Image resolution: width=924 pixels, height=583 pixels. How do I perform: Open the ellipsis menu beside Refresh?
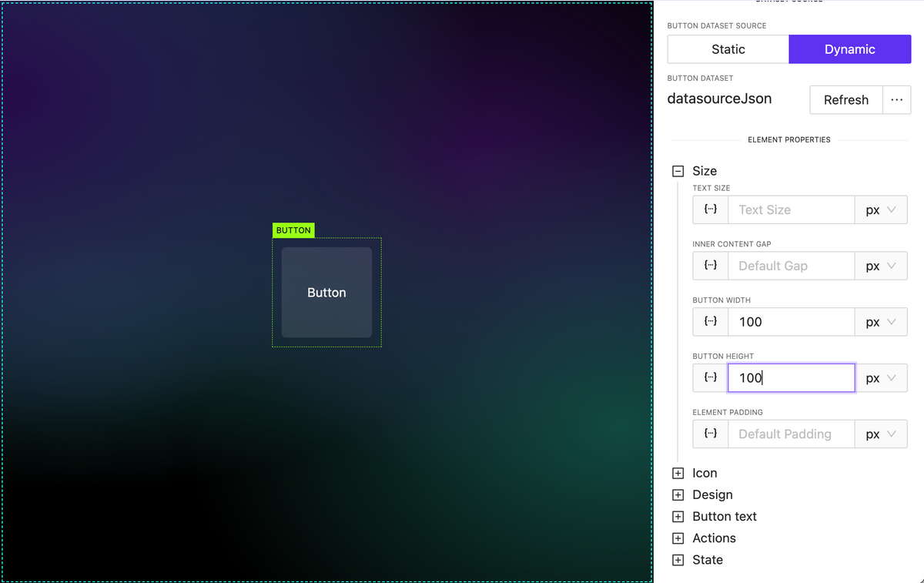[x=896, y=99]
